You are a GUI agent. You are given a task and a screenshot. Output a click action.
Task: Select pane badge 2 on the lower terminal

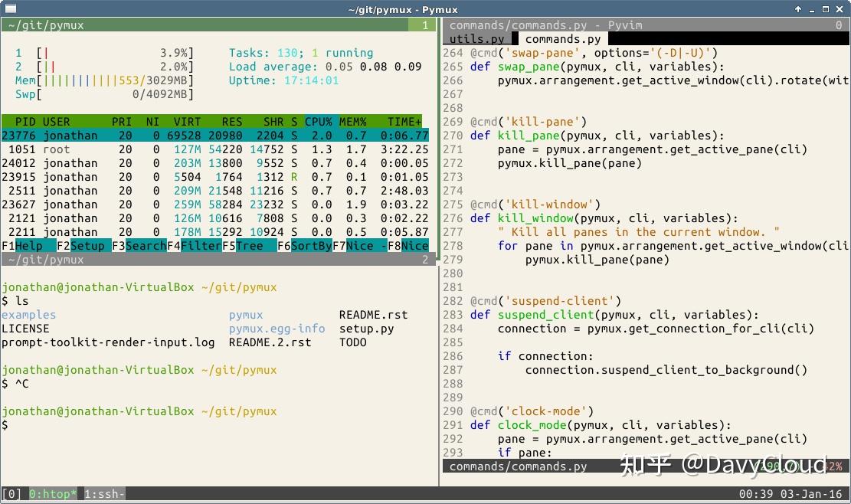427,259
